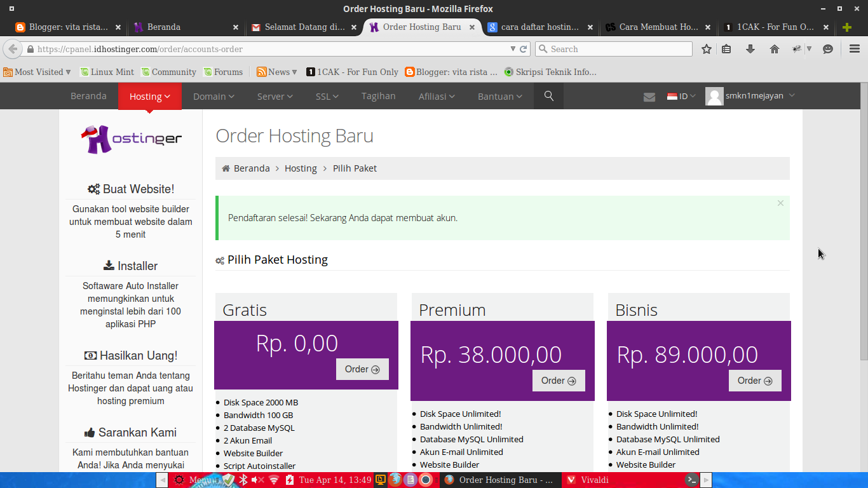Open the Linux Mint bookmark

click(107, 72)
